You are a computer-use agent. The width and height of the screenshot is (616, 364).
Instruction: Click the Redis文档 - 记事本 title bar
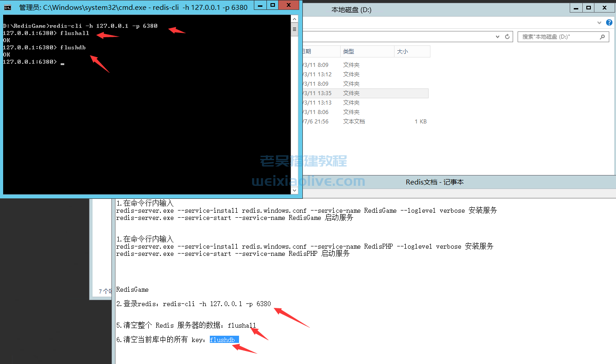tap(434, 182)
